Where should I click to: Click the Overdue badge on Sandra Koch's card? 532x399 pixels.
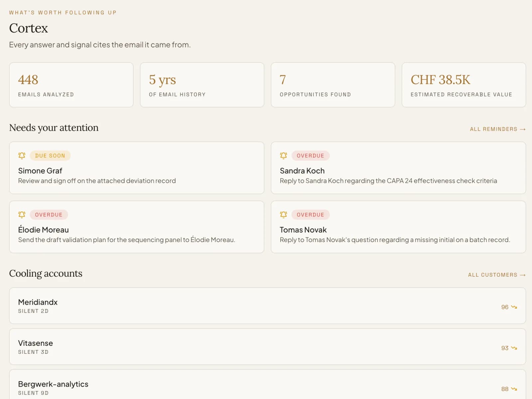(x=310, y=156)
